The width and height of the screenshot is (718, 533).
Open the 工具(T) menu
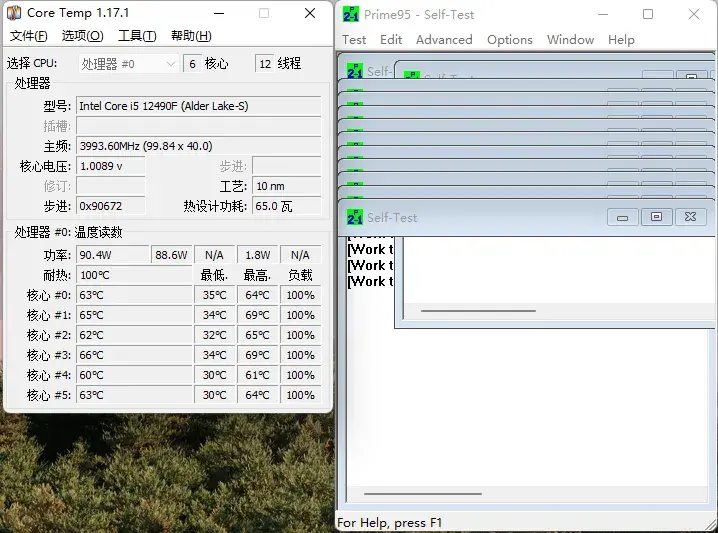(137, 36)
